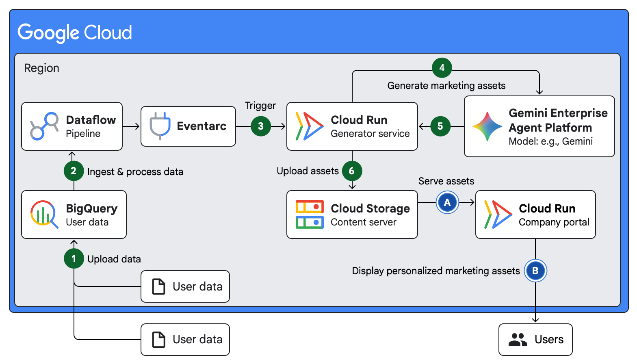Click the Cloud Run icon beside Company portal
637x364 pixels.
pos(498,214)
